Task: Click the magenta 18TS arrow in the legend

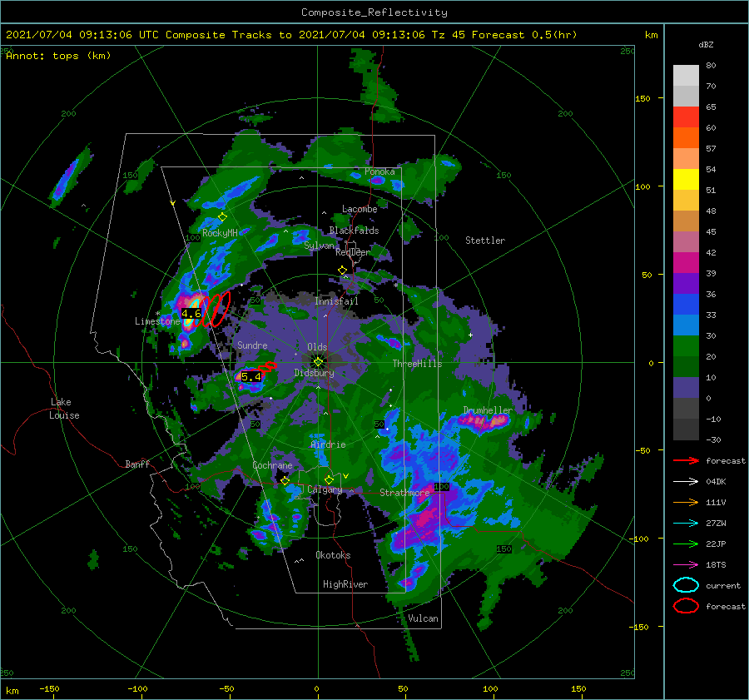Action: click(x=686, y=565)
